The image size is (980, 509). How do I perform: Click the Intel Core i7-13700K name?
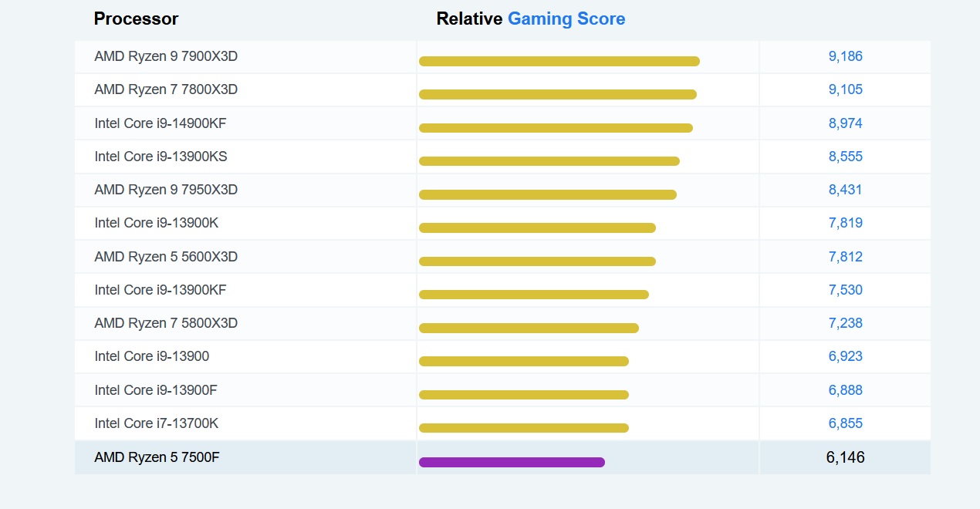click(157, 423)
